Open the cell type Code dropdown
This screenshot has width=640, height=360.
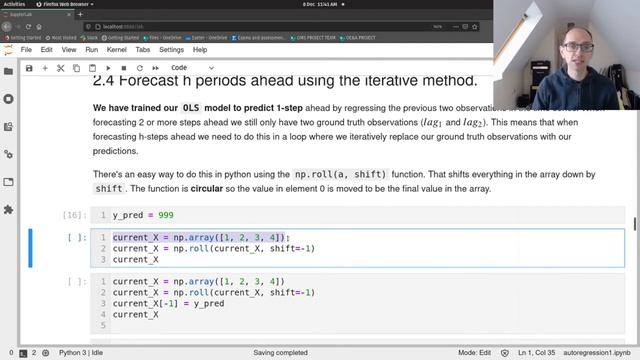click(192, 68)
